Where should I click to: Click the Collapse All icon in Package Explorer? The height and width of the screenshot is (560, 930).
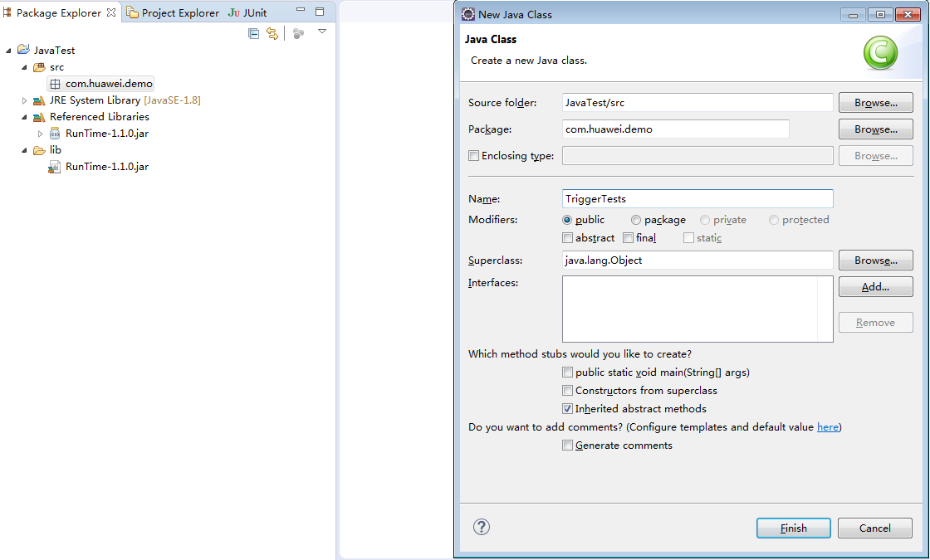(x=254, y=33)
